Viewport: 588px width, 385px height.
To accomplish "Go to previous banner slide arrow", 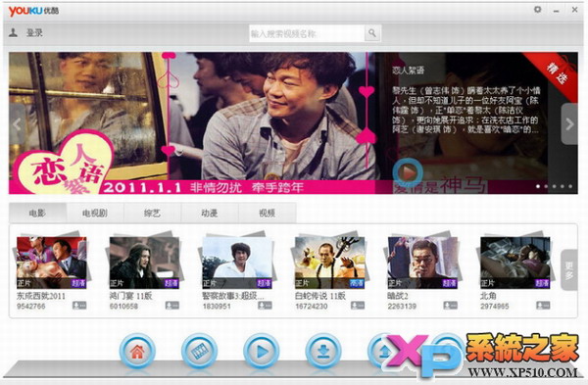I will [18, 124].
